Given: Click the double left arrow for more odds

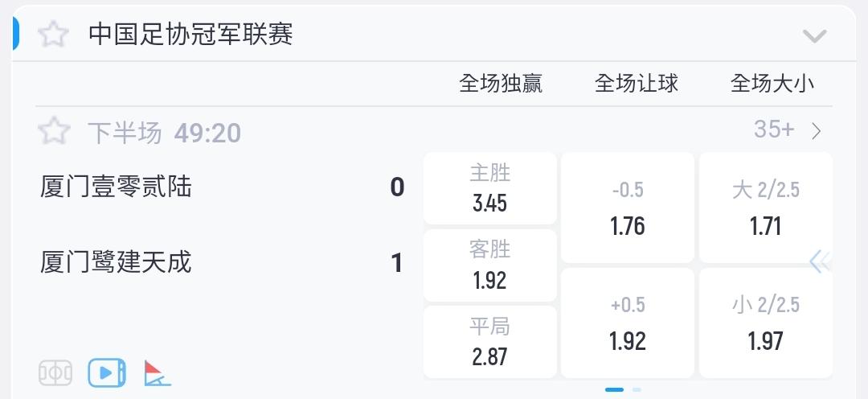Looking at the screenshot, I should pyautogui.click(x=819, y=262).
